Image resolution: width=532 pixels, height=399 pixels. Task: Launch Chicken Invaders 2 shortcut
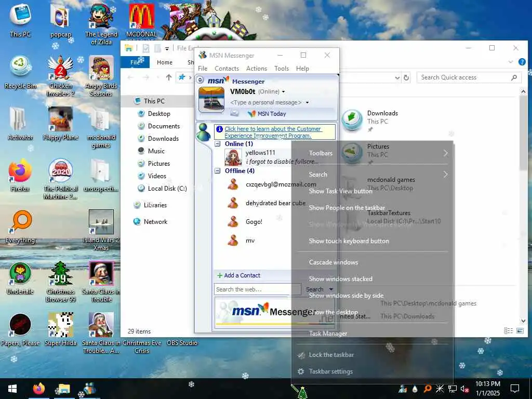pyautogui.click(x=60, y=76)
